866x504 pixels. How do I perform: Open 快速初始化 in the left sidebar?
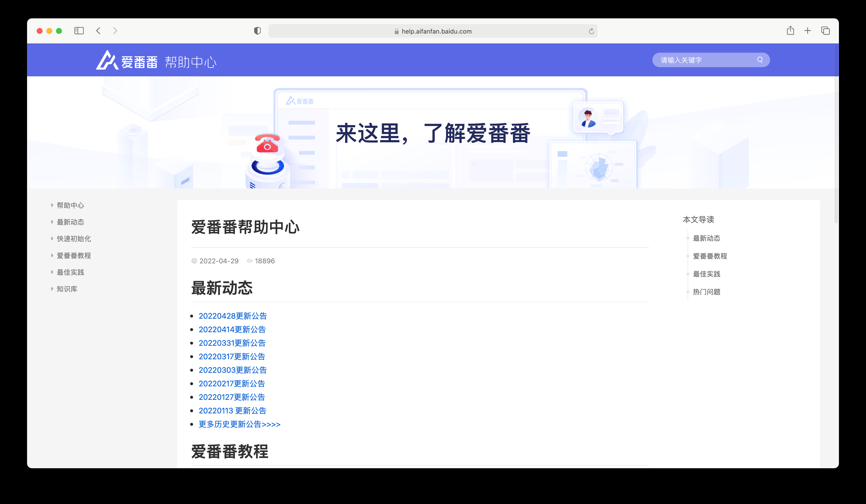point(74,239)
